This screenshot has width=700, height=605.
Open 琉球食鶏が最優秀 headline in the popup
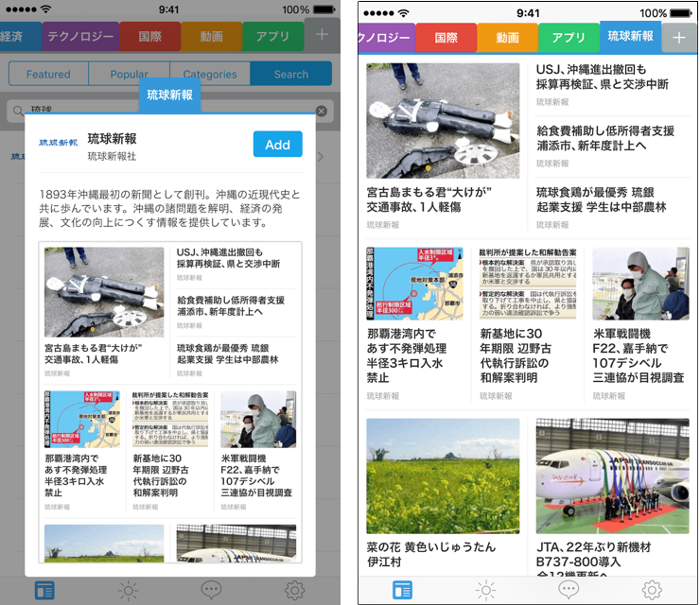[228, 354]
